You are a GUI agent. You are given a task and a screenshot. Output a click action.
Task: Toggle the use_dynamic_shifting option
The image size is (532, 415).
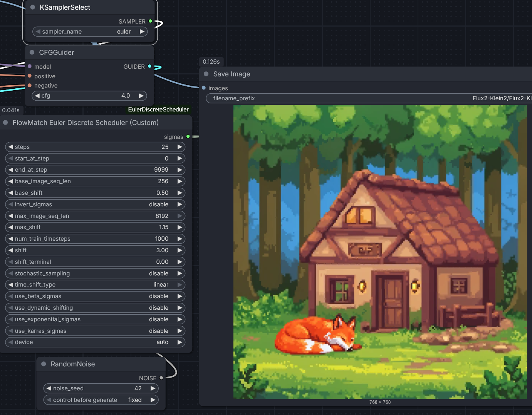click(95, 308)
